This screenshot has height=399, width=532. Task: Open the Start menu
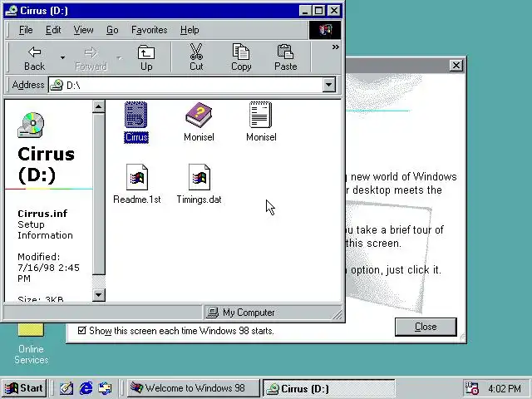24,388
